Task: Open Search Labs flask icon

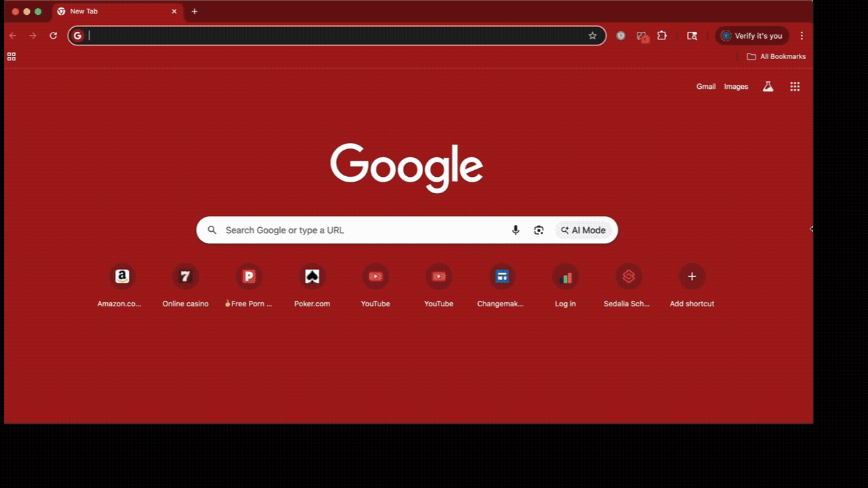Action: [x=768, y=86]
